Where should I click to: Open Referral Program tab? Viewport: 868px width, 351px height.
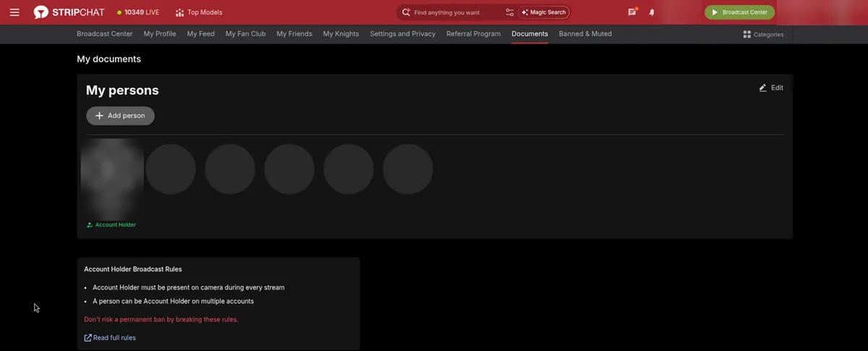(473, 34)
